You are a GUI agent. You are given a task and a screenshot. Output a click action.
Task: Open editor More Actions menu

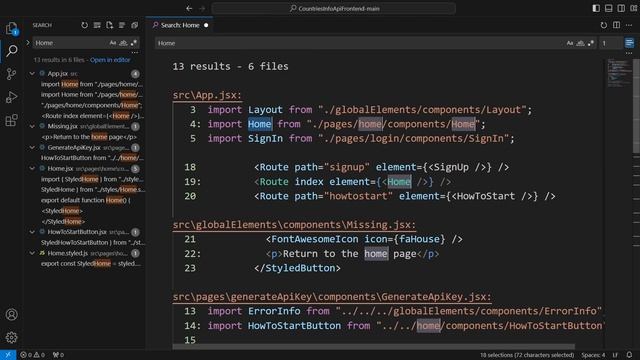click(x=629, y=25)
